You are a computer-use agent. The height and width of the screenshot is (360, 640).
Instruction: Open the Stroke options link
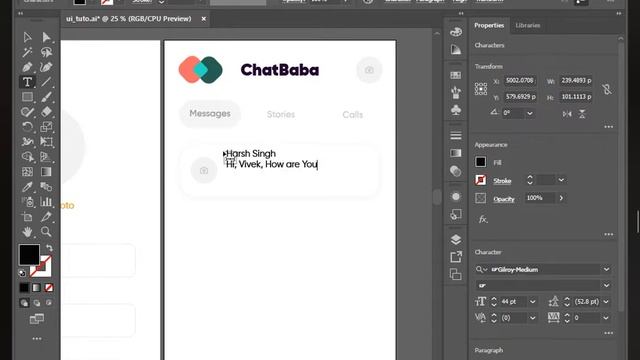point(502,181)
